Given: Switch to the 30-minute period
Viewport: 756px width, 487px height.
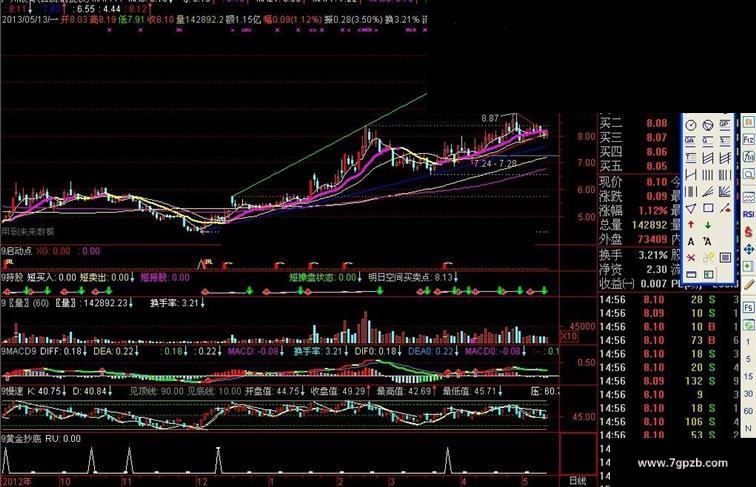Looking at the screenshot, I should pos(748,394).
